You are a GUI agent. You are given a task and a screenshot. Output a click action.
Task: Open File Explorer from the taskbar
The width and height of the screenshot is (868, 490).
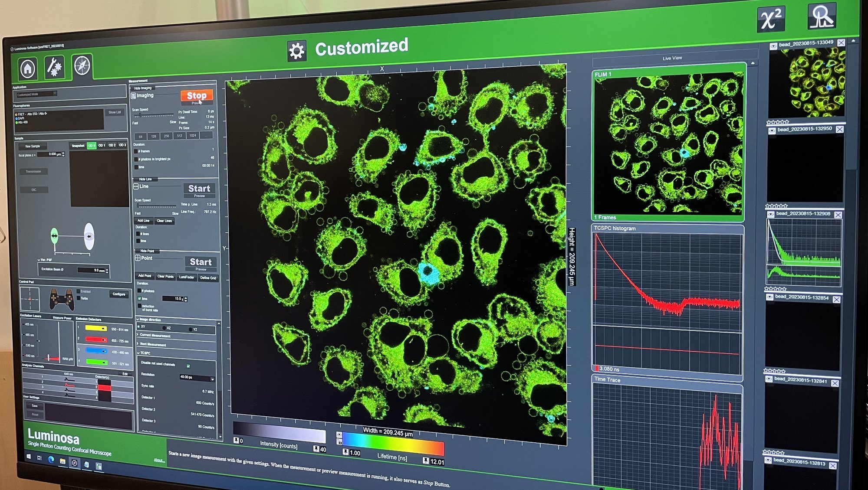point(62,461)
